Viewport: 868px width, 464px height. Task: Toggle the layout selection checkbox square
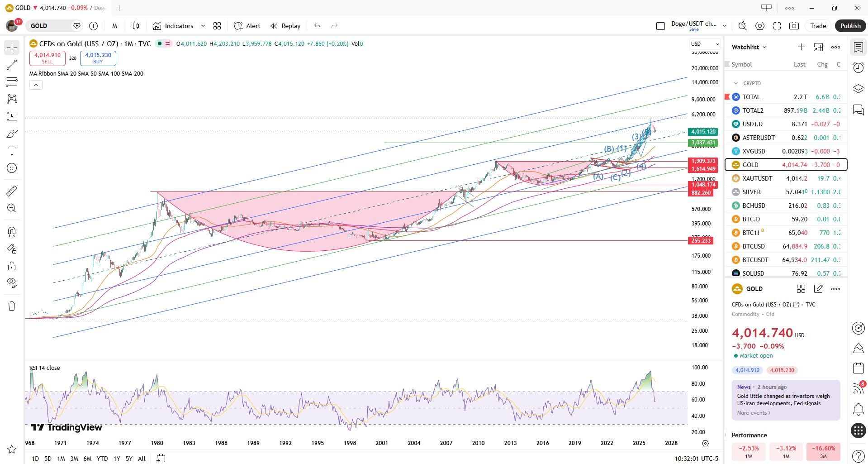point(660,26)
